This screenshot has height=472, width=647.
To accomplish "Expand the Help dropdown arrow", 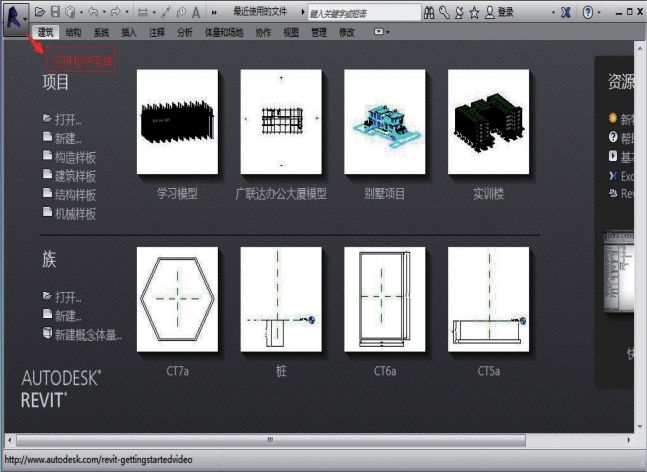I will pyautogui.click(x=599, y=13).
